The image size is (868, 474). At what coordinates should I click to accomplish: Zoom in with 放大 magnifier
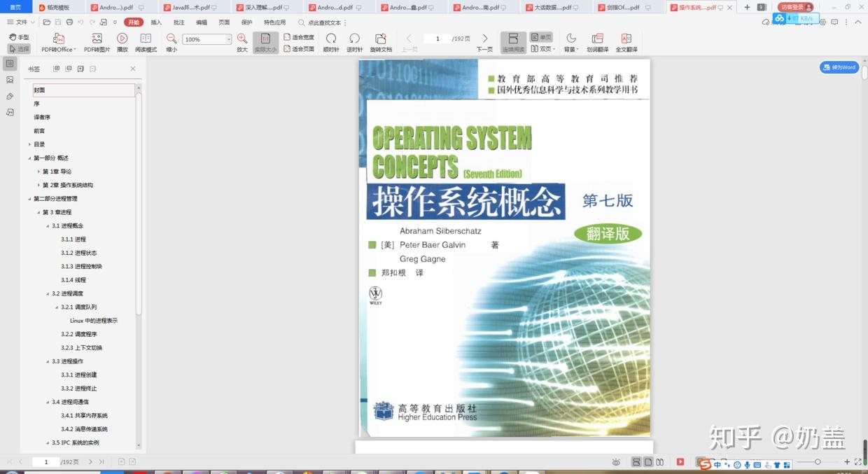pos(242,43)
